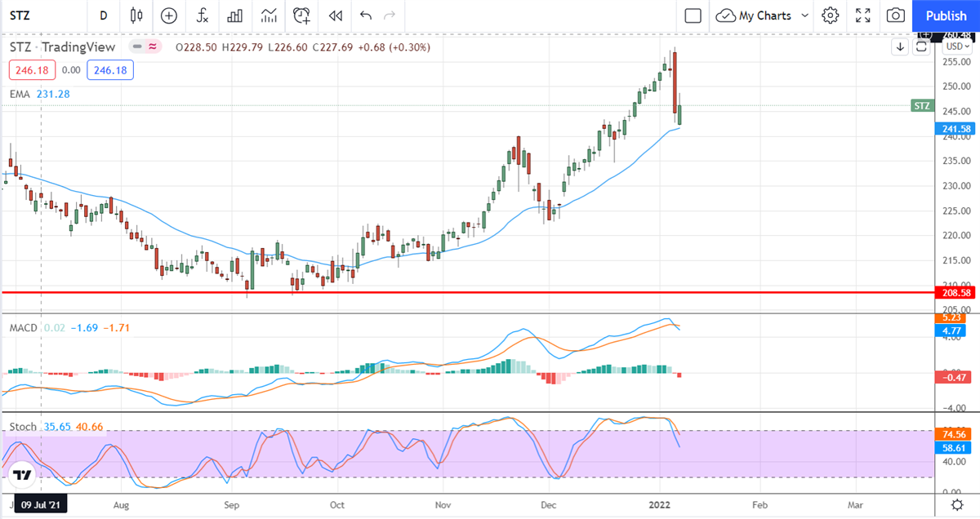The width and height of the screenshot is (980, 519).
Task: Undo the last chart action
Action: 365,16
